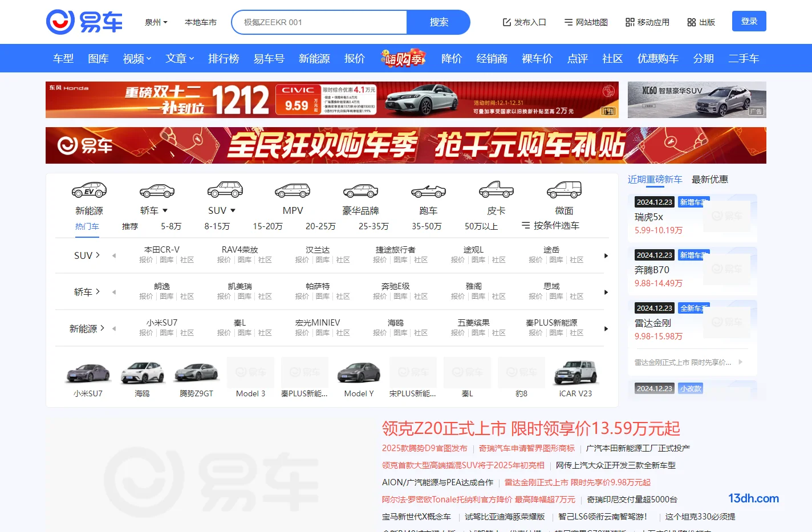Open the Honda Civic 1212 banner ad
Screen dimensions: 812x532
332,100
